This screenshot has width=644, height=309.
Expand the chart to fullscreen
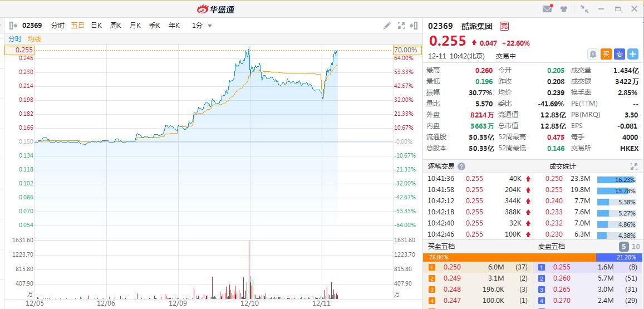401,25
